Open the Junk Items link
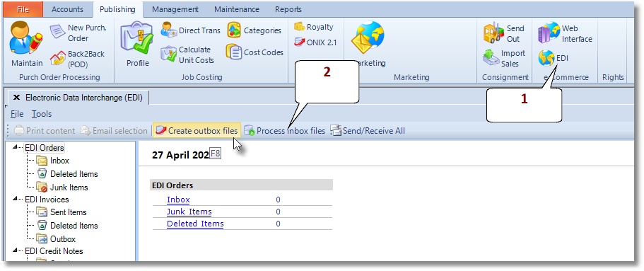The image size is (644, 271). coord(189,212)
